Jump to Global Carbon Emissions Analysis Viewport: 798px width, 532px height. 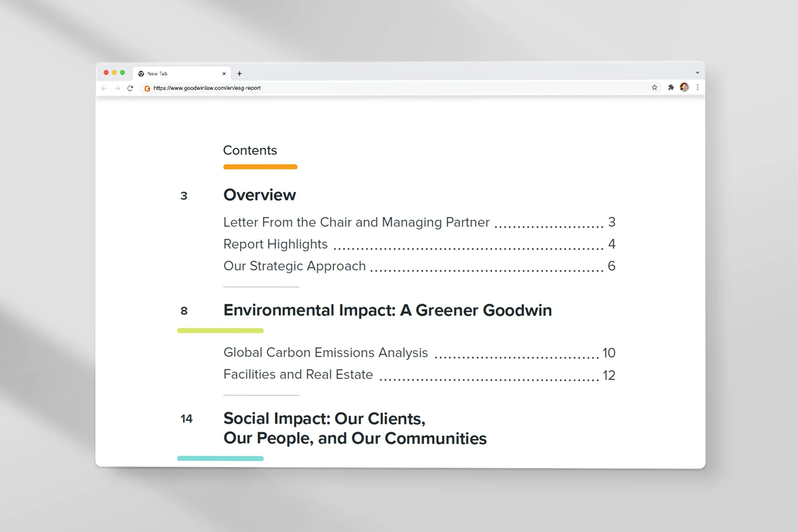tap(326, 352)
